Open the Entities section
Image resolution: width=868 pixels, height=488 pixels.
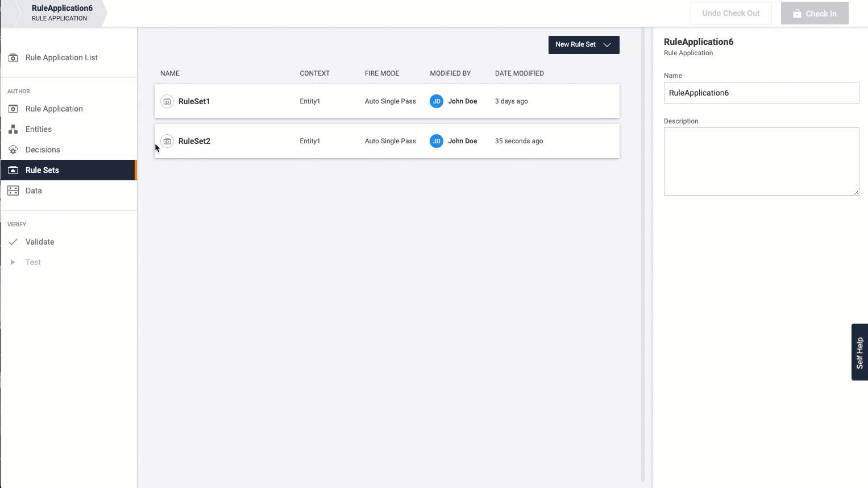click(69, 129)
